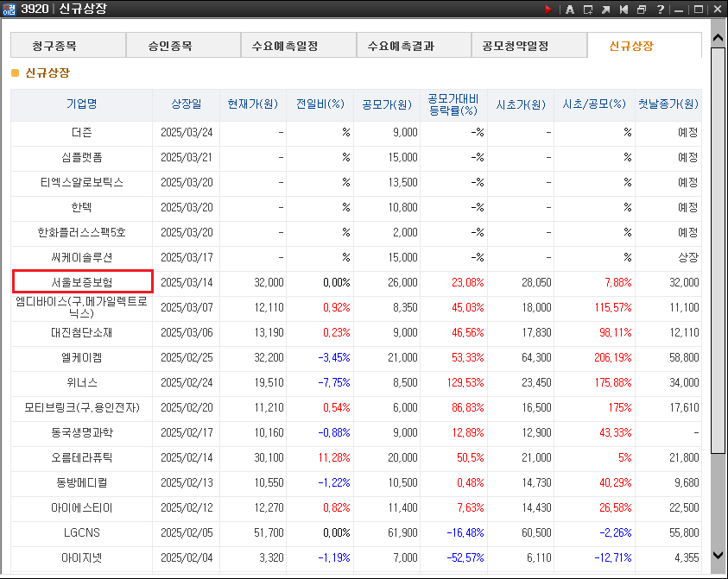
Task: Sort by the 현재가(원) column header
Action: pyautogui.click(x=252, y=104)
